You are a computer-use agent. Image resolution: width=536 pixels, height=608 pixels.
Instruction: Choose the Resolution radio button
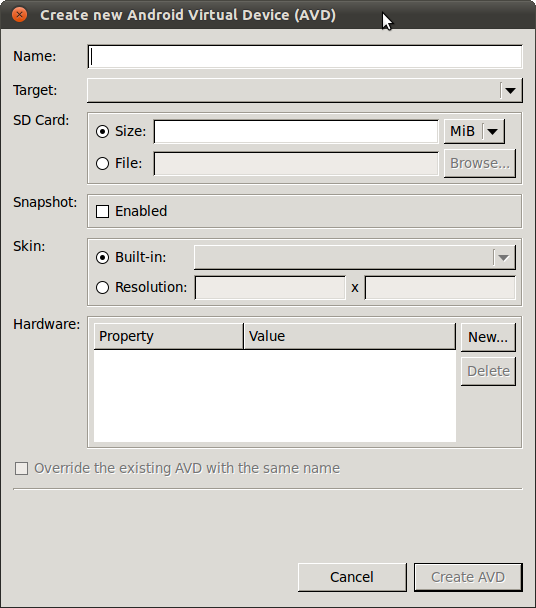(x=102, y=287)
